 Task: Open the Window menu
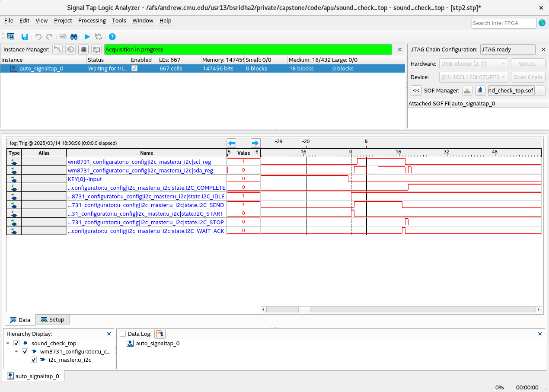(x=143, y=20)
